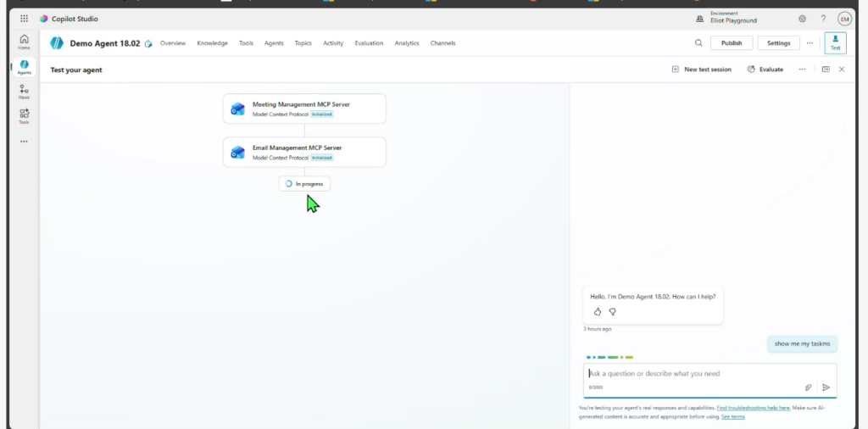Screen dimensions: 868x429
Task: Toggle the activity map panel icon
Action: click(826, 70)
